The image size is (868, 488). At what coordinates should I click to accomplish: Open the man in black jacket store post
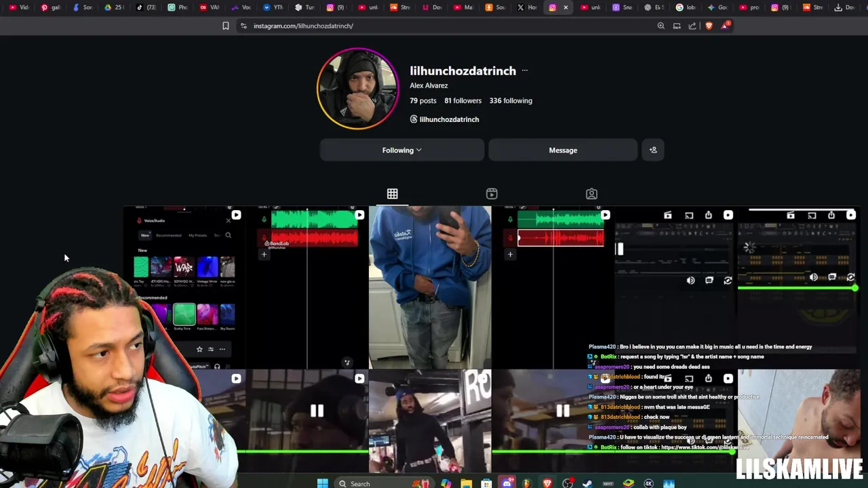[x=430, y=421]
